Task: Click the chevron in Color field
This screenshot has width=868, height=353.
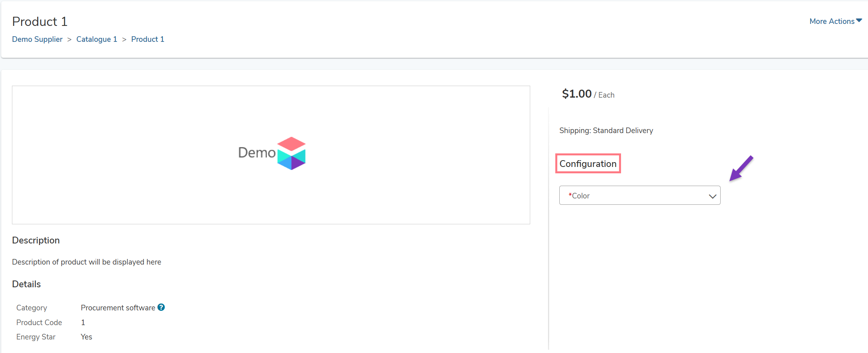Action: (x=712, y=196)
